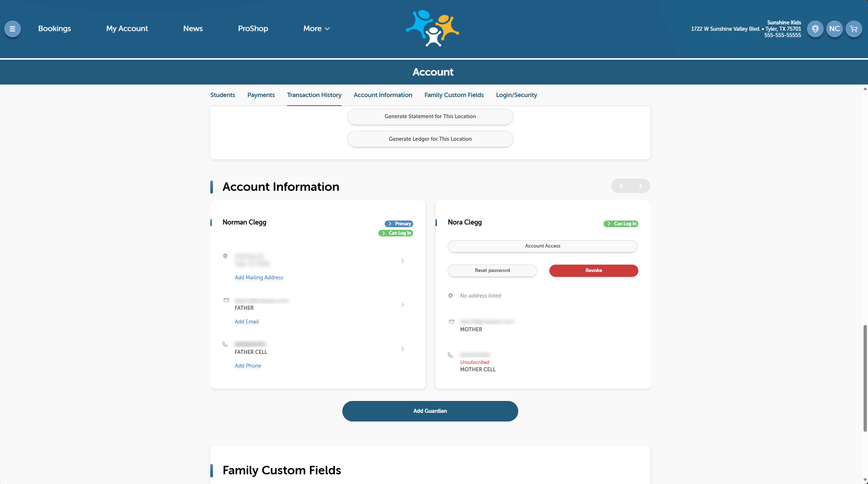Click the FATHER email label
Image resolution: width=868 pixels, height=484 pixels.
click(244, 308)
